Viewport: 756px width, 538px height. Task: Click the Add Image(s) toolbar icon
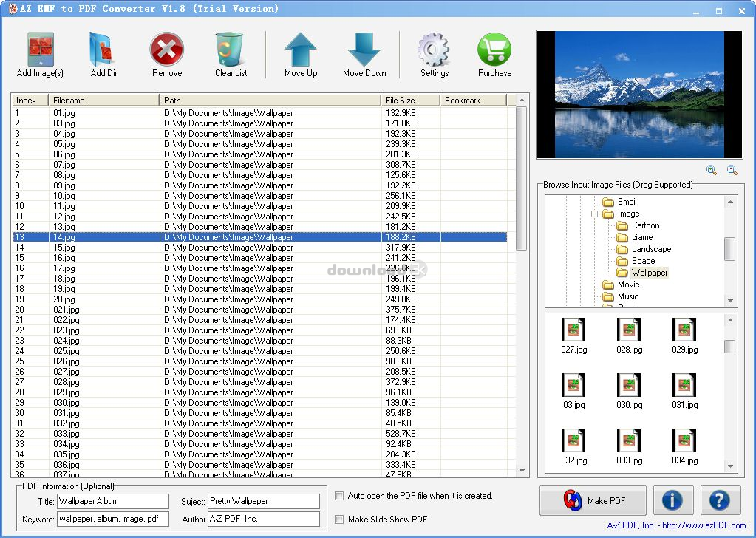pos(41,50)
